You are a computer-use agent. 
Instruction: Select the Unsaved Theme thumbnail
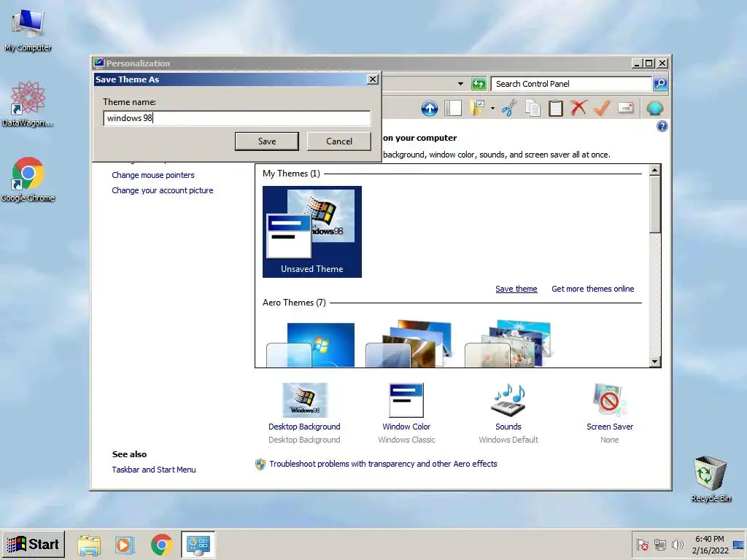tap(312, 232)
